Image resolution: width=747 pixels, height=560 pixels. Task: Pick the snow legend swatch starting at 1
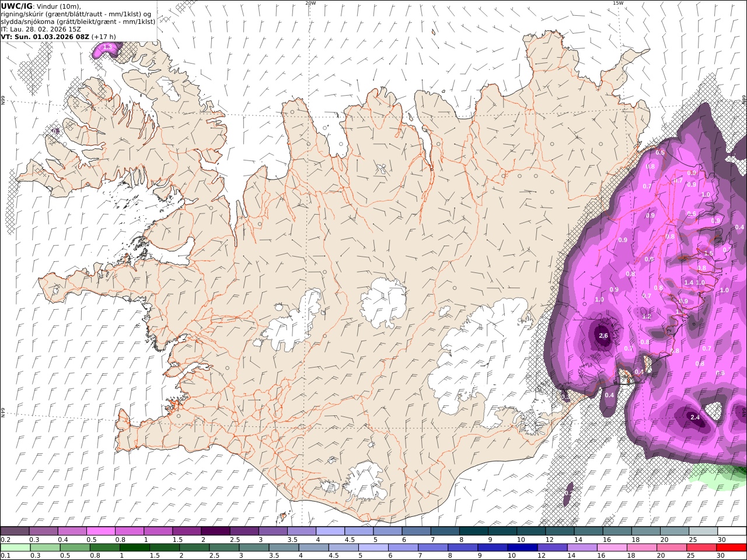pyautogui.click(x=158, y=531)
